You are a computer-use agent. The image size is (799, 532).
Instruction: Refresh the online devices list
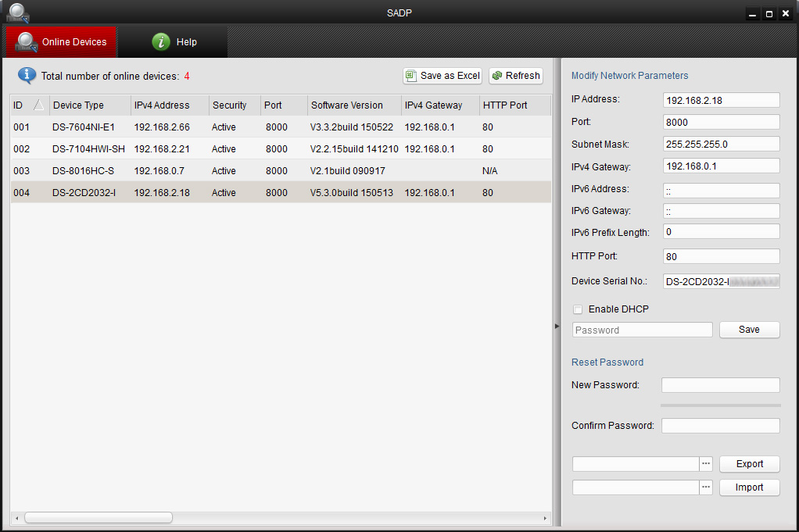[516, 76]
